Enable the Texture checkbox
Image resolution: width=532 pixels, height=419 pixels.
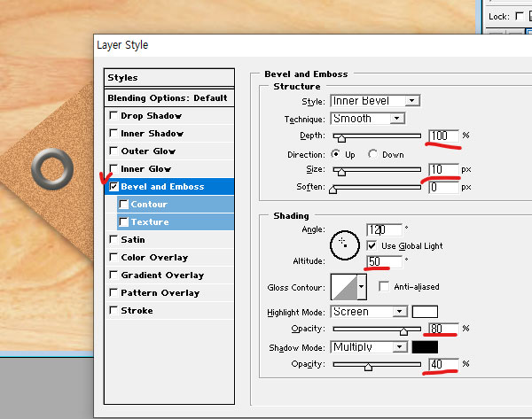coord(123,221)
